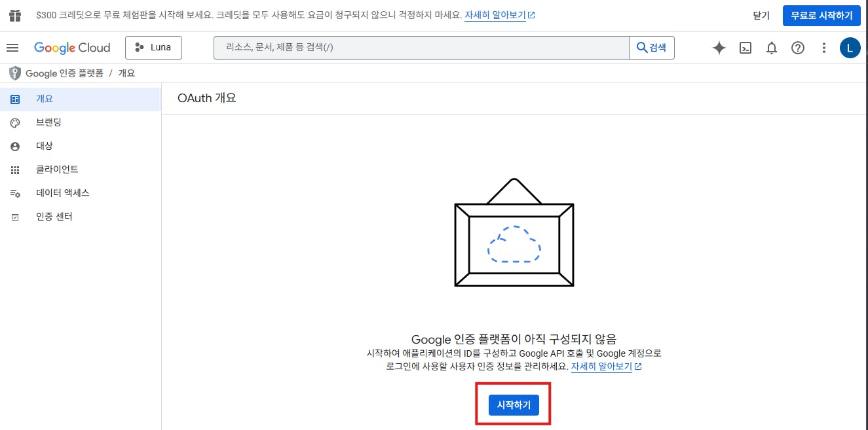Click 닫기 to dismiss the banner
This screenshot has height=430, width=868.
coord(761,16)
